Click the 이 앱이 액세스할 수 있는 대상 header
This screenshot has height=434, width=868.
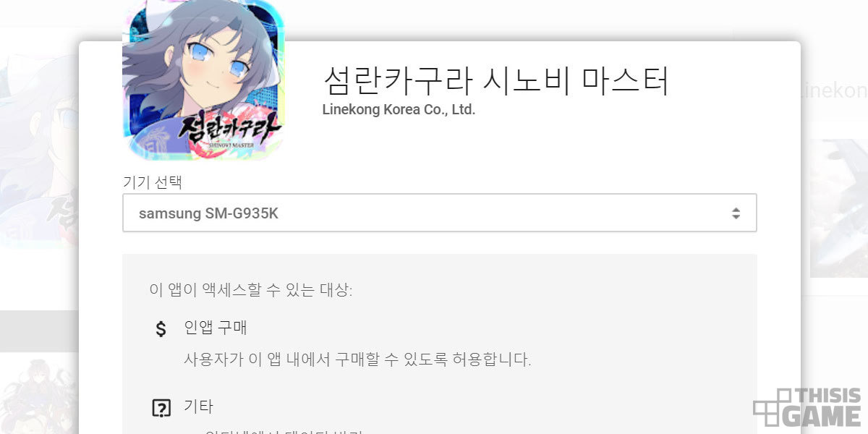[x=251, y=291]
